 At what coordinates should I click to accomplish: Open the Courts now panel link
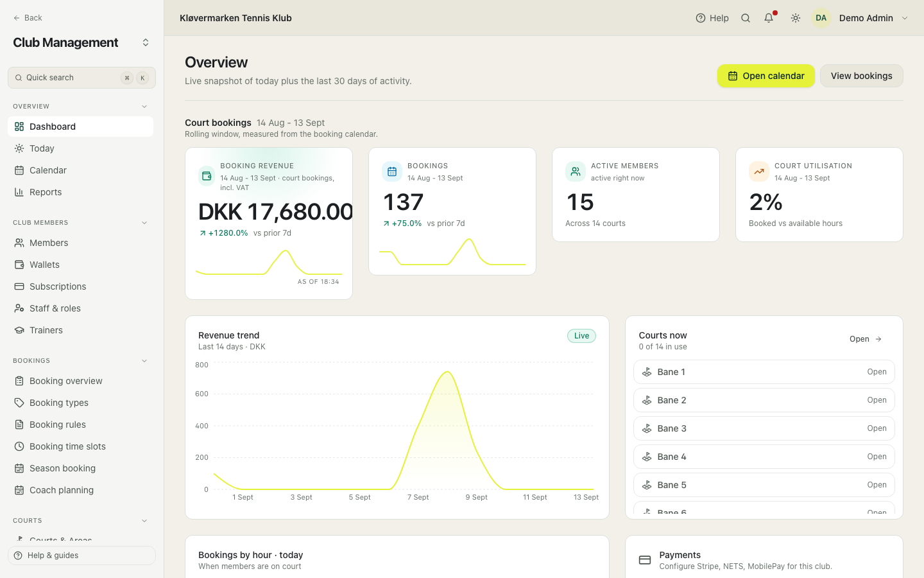pyautogui.click(x=866, y=339)
